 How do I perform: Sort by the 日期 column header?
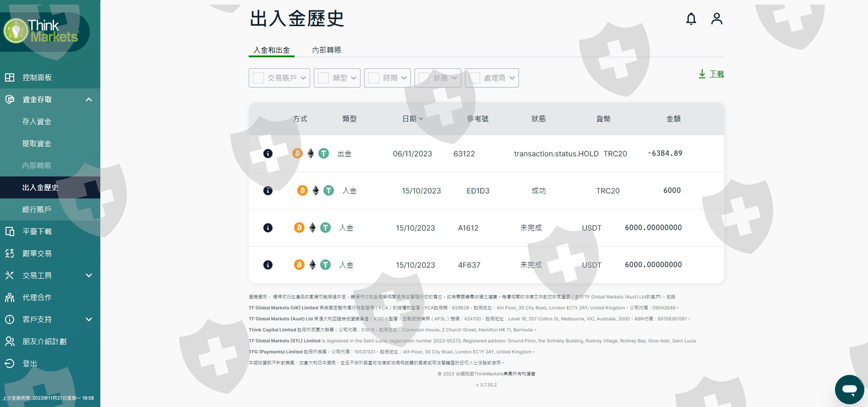coord(412,119)
